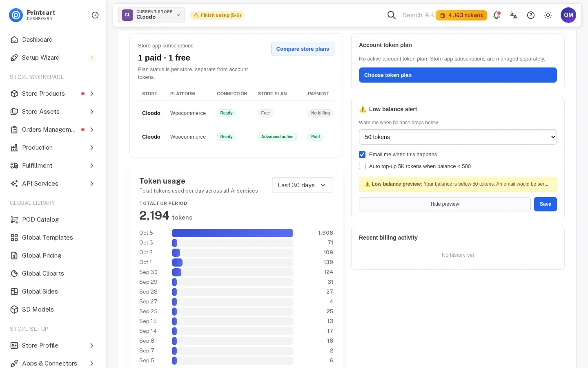Click the Global Pricing document icon
588x368 pixels.
[14, 256]
